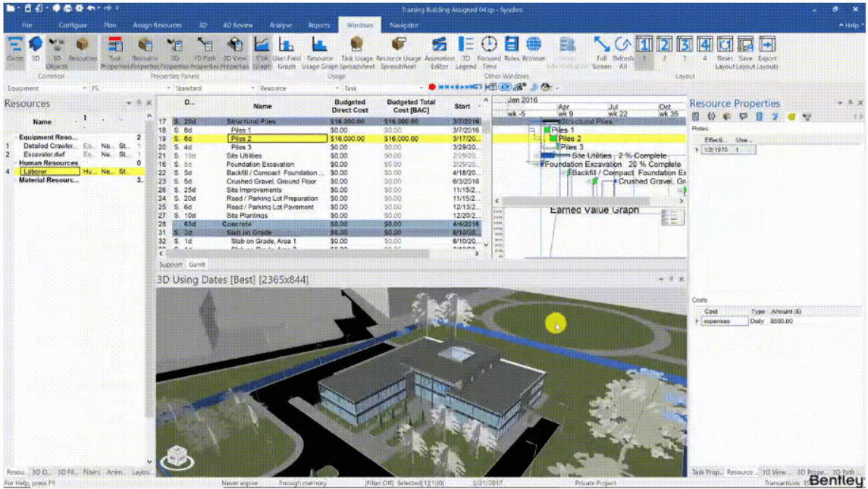
Task: Open the 4D Review ribbon tab
Action: point(237,25)
